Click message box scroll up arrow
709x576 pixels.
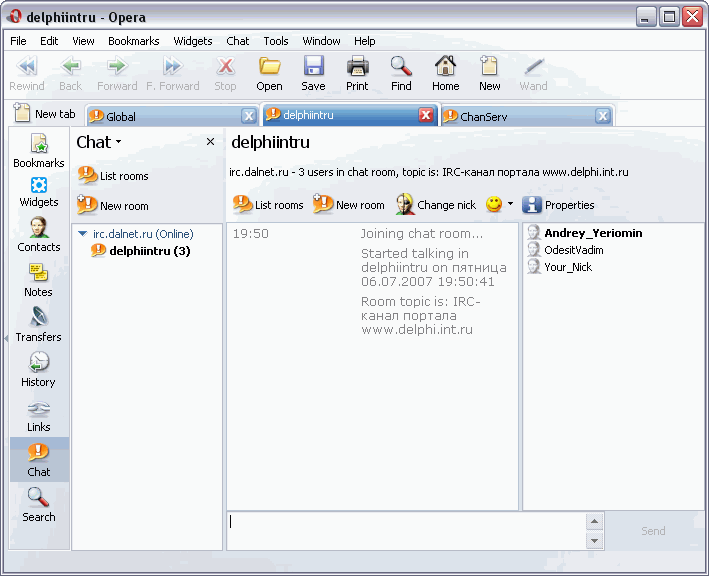point(595,522)
